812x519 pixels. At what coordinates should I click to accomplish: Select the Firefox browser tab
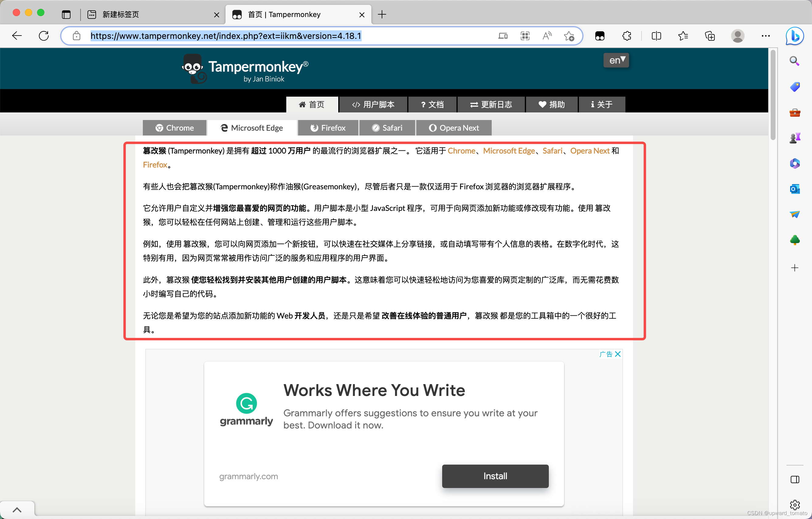pyautogui.click(x=328, y=128)
